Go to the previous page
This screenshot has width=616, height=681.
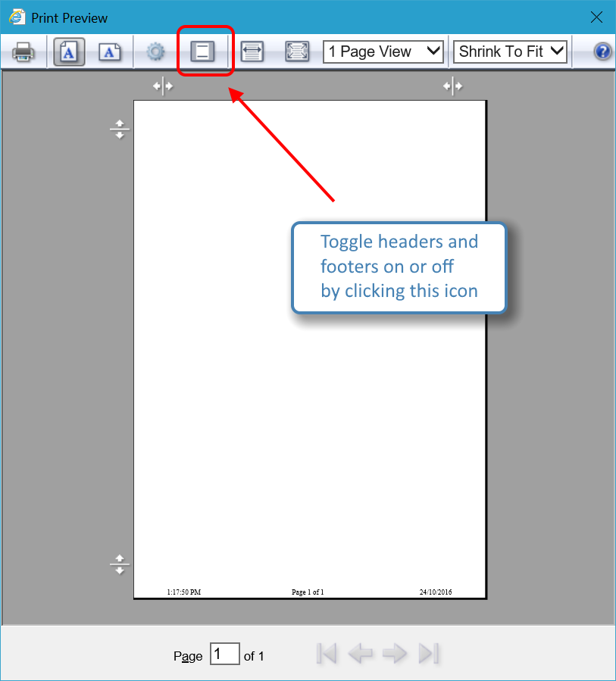pyautogui.click(x=360, y=654)
